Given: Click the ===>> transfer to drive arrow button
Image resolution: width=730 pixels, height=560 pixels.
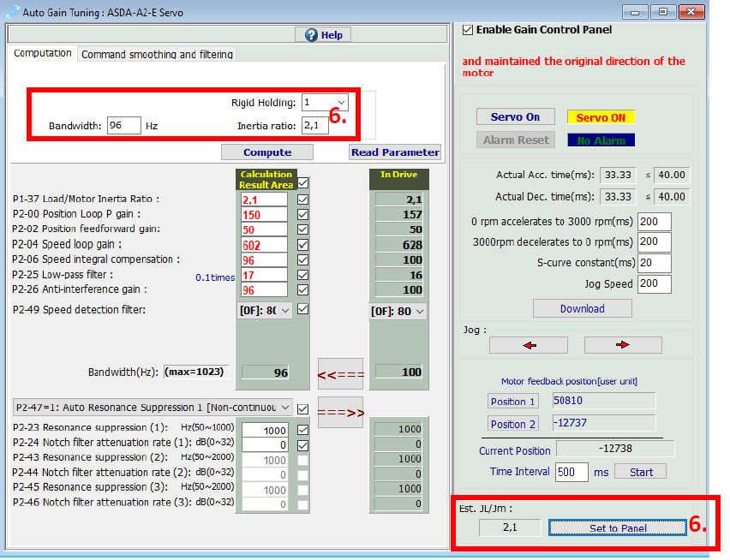Looking at the screenshot, I should tap(340, 412).
